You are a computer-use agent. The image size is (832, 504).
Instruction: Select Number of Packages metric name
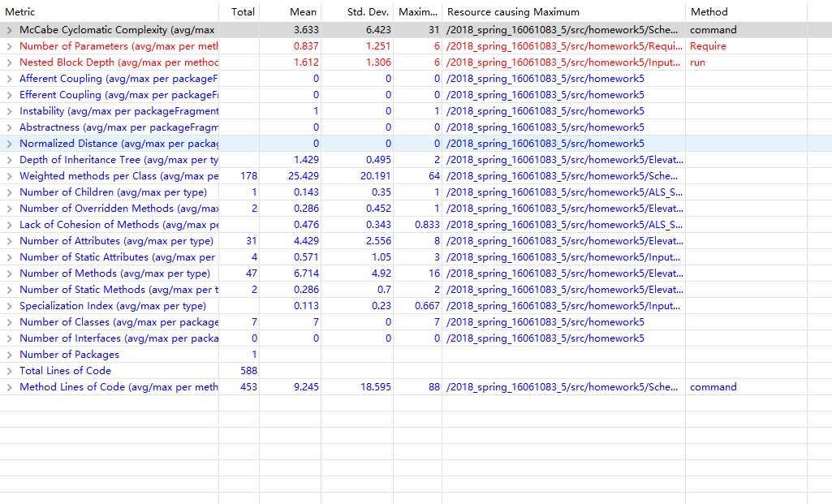click(70, 355)
